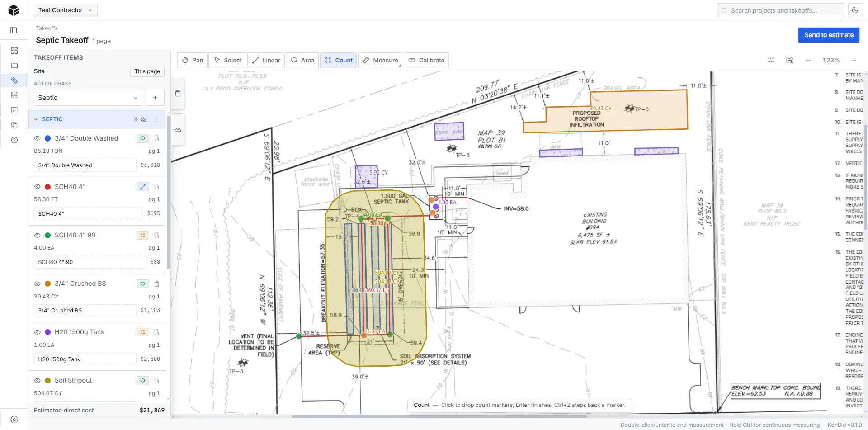
Task: Select the Pan tool
Action: pyautogui.click(x=193, y=60)
